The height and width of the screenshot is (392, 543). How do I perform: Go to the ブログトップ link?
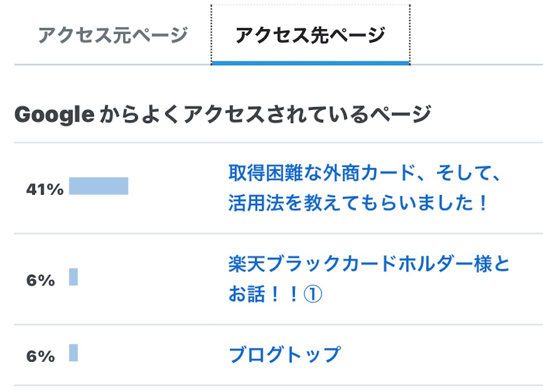[284, 354]
